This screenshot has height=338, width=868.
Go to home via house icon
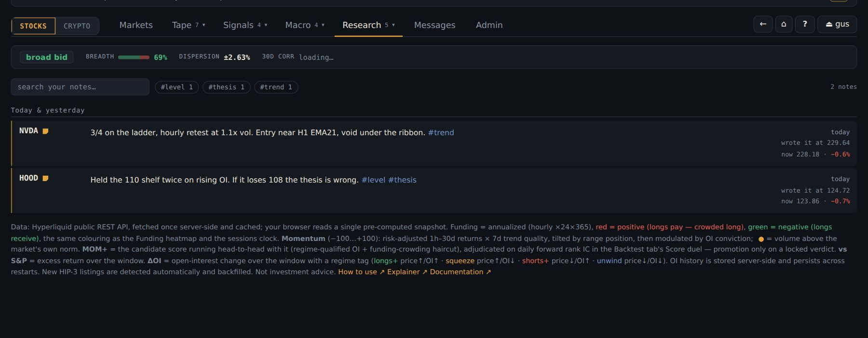click(784, 24)
